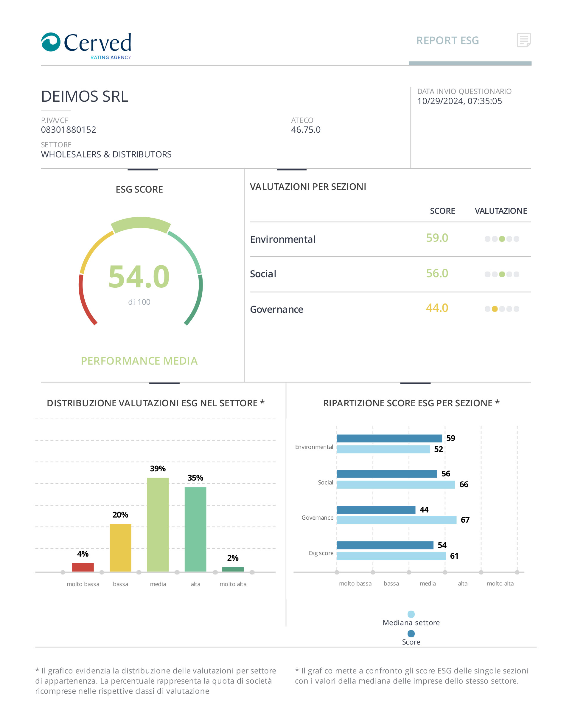Click the Environmental score 59.0

tap(437, 238)
